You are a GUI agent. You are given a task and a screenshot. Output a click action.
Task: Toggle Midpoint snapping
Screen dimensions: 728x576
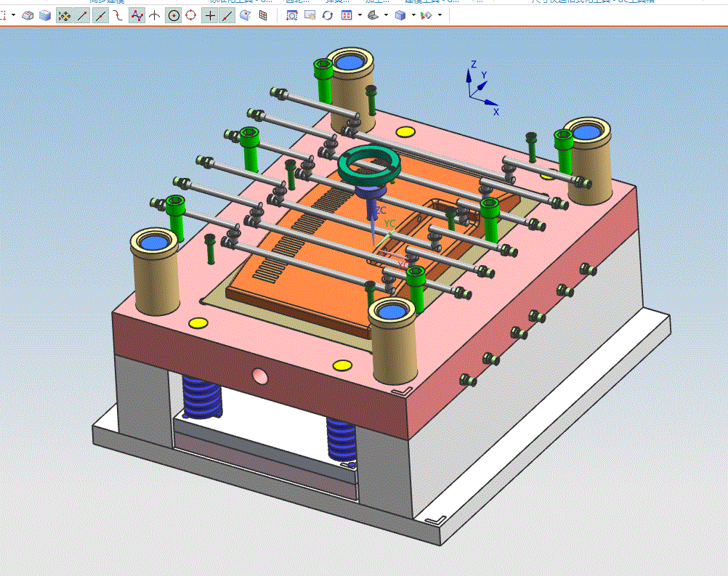[100, 16]
